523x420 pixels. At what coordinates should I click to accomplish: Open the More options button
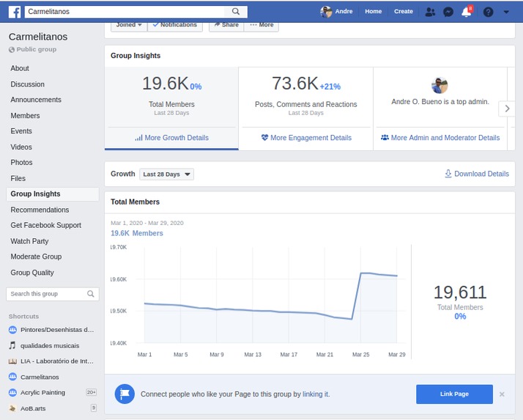261,26
